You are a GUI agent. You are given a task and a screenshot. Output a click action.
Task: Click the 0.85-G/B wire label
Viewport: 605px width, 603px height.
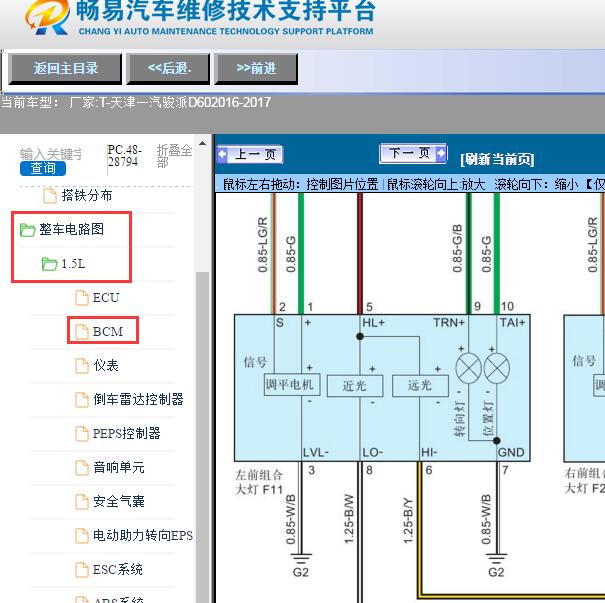tap(457, 248)
